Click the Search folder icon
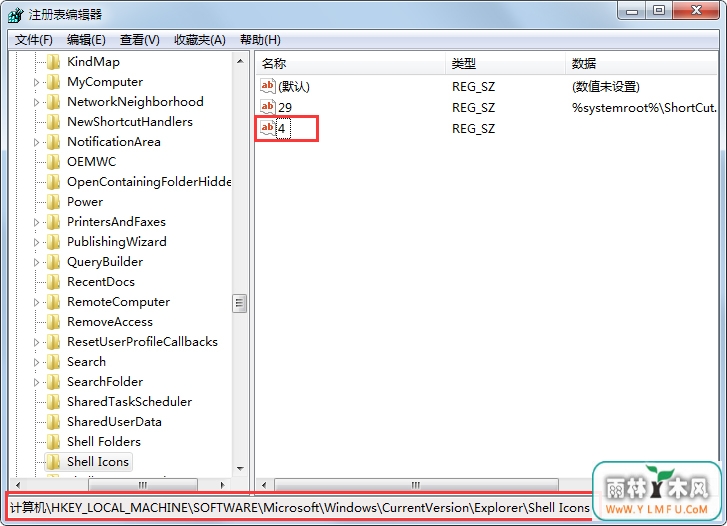Image resolution: width=727 pixels, height=526 pixels. [x=54, y=361]
